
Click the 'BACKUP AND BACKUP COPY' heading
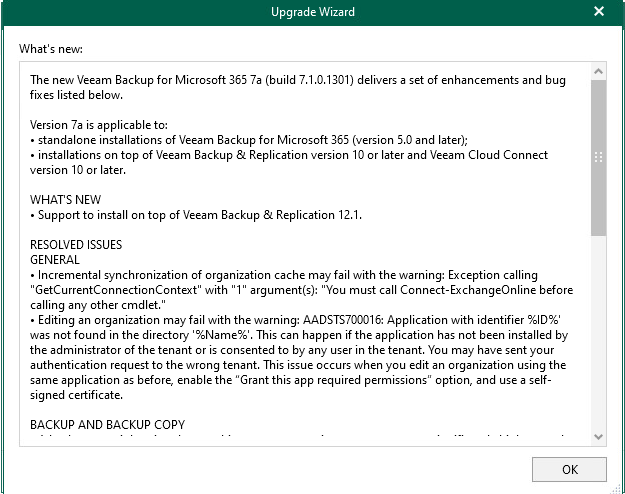pos(108,425)
